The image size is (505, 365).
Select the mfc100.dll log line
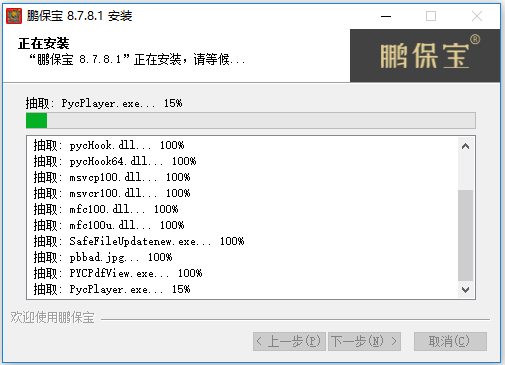tap(106, 209)
